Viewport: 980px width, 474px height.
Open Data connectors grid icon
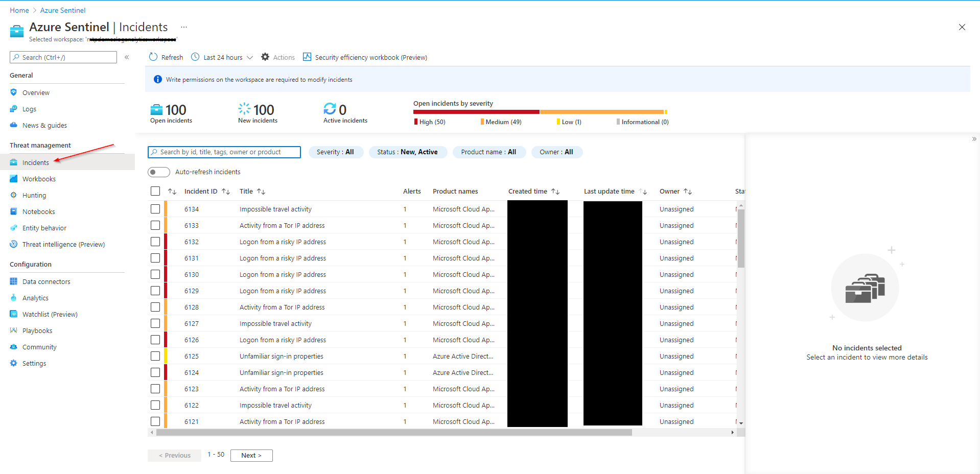point(14,281)
